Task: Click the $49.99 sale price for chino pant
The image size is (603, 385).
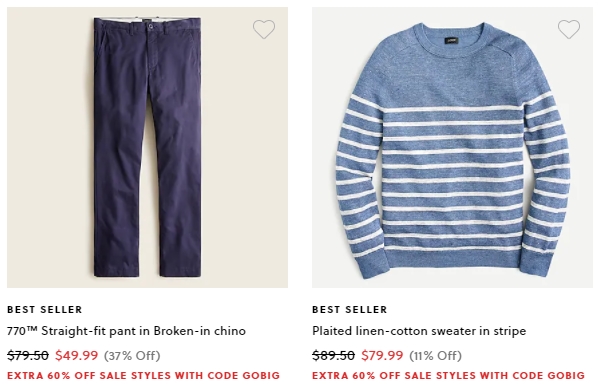Action: (77, 355)
